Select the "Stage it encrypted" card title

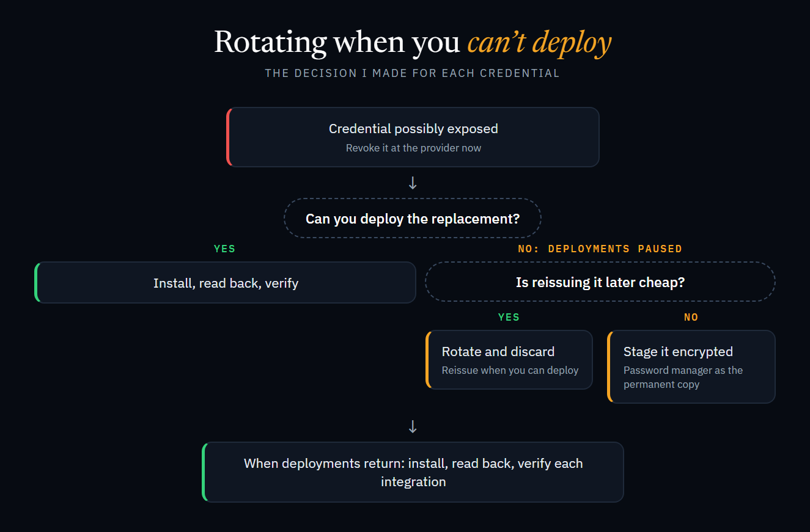[x=678, y=352]
